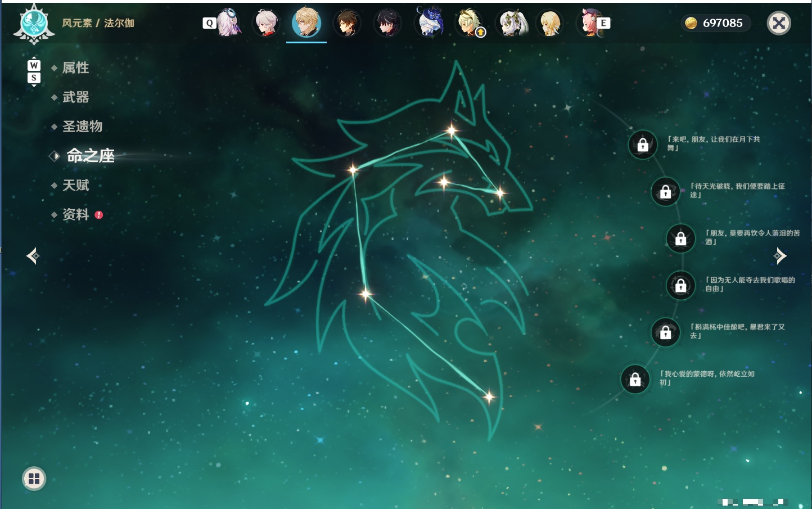Pick the character portrait with gold headband
This screenshot has width=812, height=509.
[x=469, y=23]
